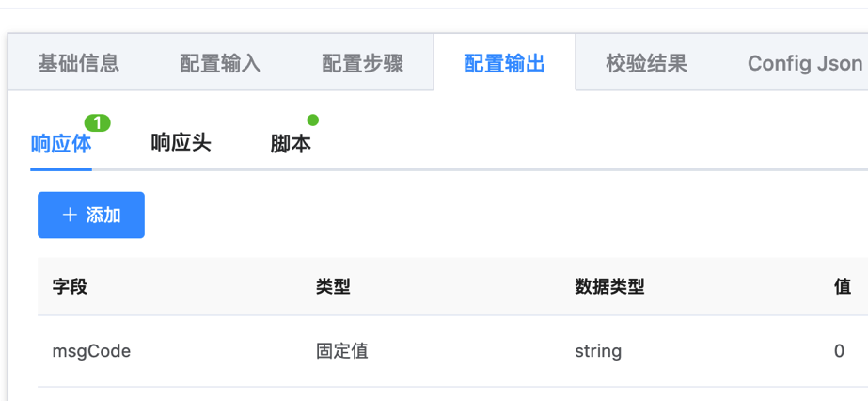Screen dimensions: 868x401
Task: Click the string data type cell
Action: pos(598,351)
